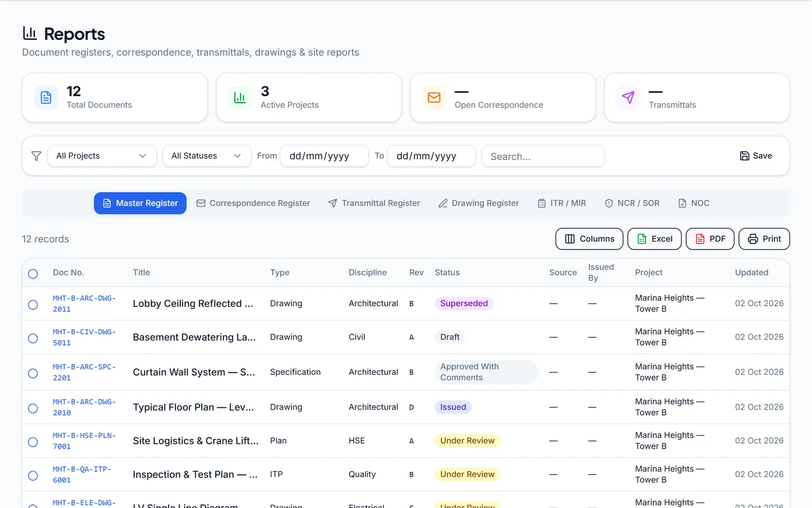Click the Superseded status badge
Image resolution: width=812 pixels, height=508 pixels.
464,303
